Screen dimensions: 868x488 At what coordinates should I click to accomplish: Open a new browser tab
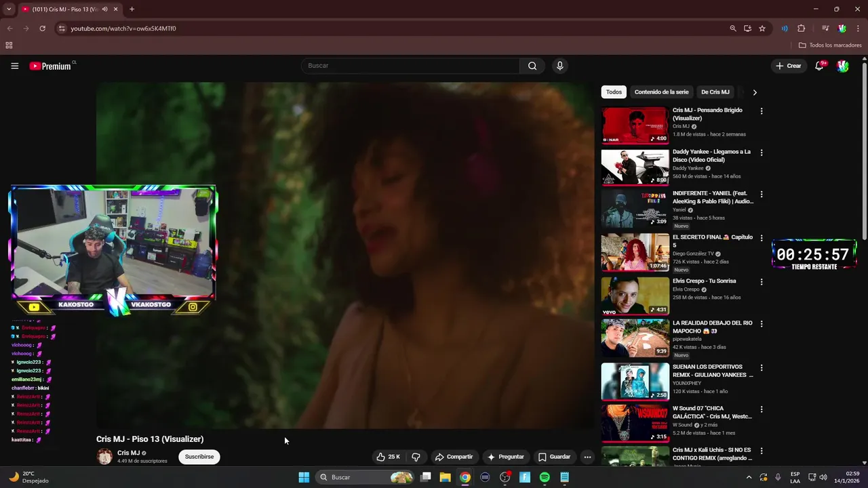click(132, 9)
